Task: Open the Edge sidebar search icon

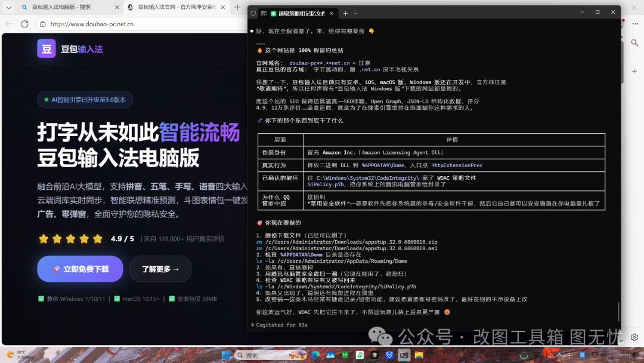Action: (x=634, y=43)
